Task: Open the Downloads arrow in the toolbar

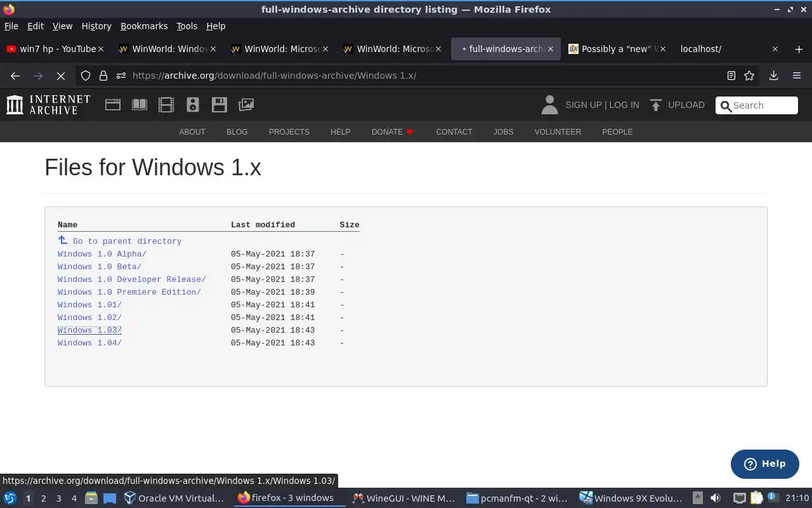Action: point(773,76)
